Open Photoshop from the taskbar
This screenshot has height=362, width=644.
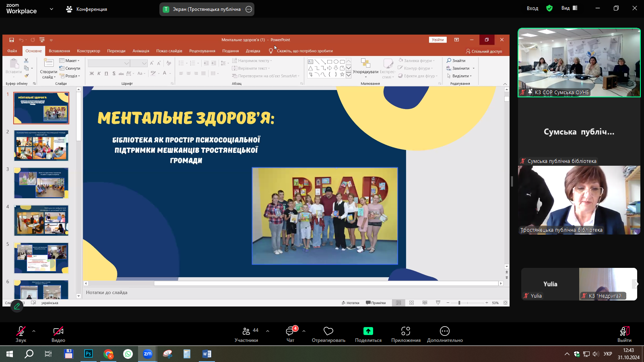point(88,354)
